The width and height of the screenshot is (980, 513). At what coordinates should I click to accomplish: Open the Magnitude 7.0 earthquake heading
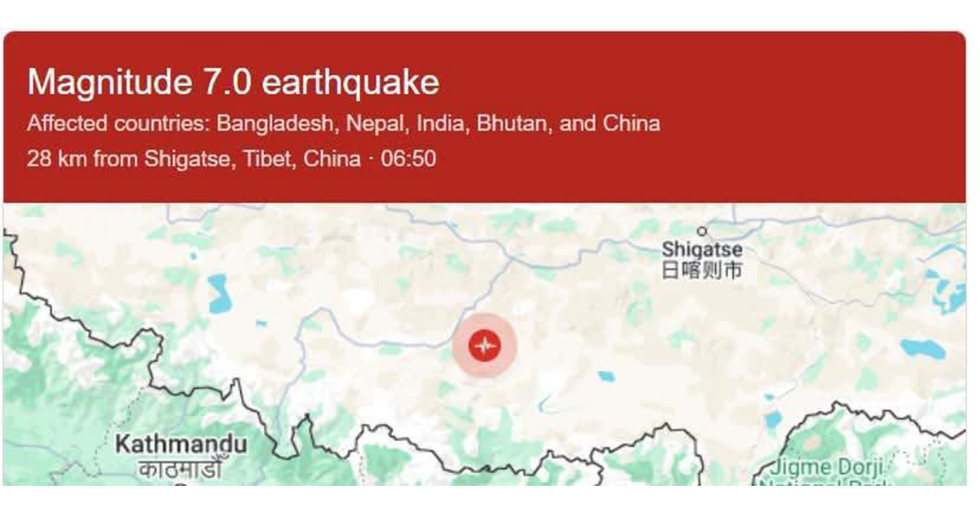(233, 82)
